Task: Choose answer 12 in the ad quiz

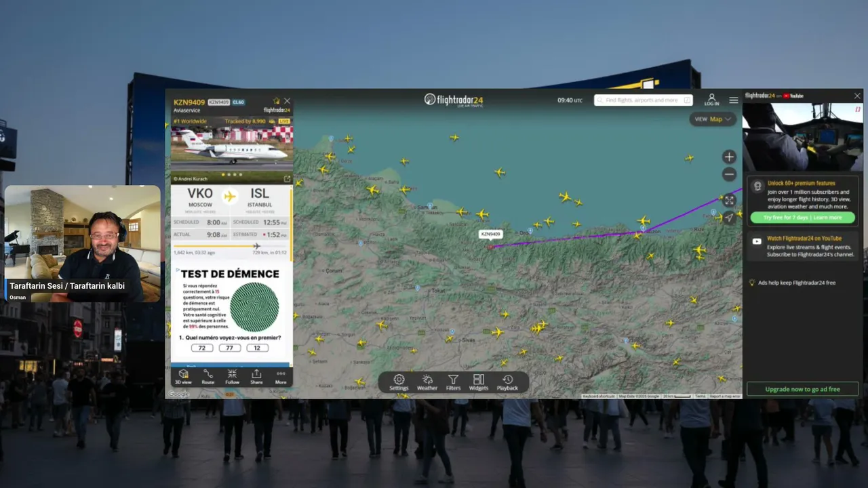Action: point(257,348)
